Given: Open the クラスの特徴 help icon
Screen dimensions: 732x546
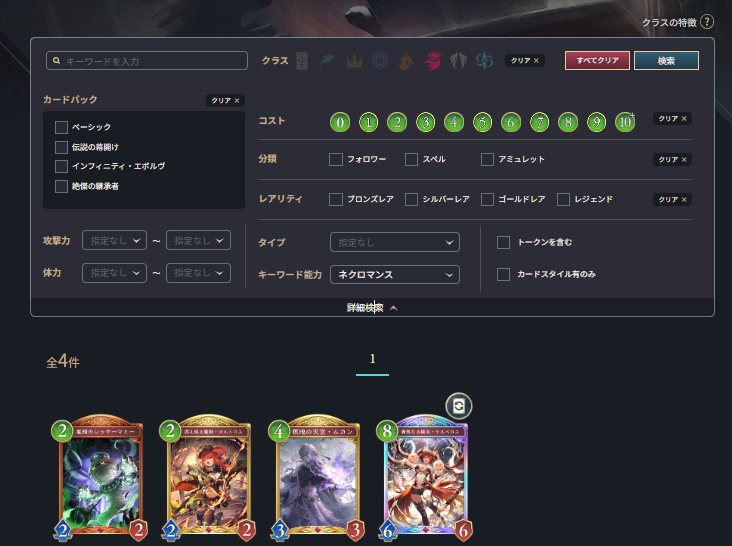Looking at the screenshot, I should tap(707, 22).
